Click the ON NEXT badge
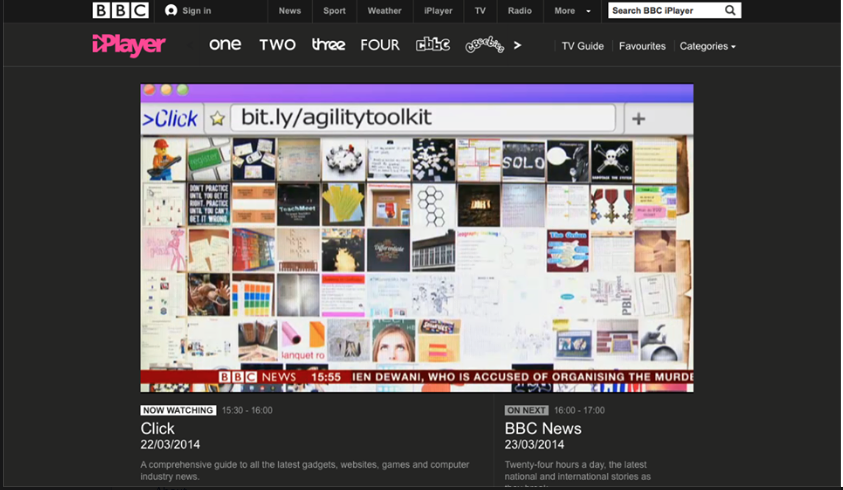Viewport: 843px width, 490px height. (x=526, y=410)
